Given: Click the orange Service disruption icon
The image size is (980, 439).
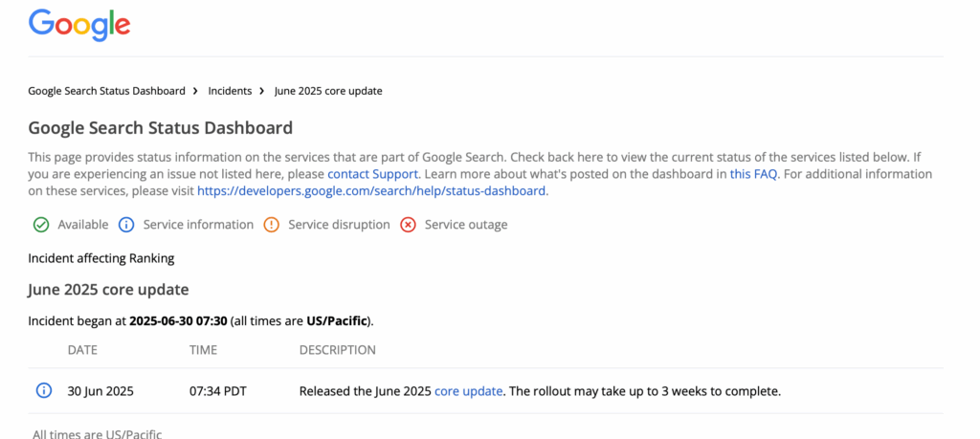Looking at the screenshot, I should coord(271,225).
